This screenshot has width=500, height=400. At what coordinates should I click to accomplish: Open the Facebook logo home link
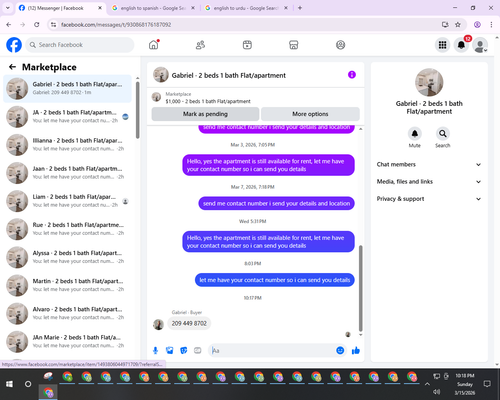click(x=14, y=45)
